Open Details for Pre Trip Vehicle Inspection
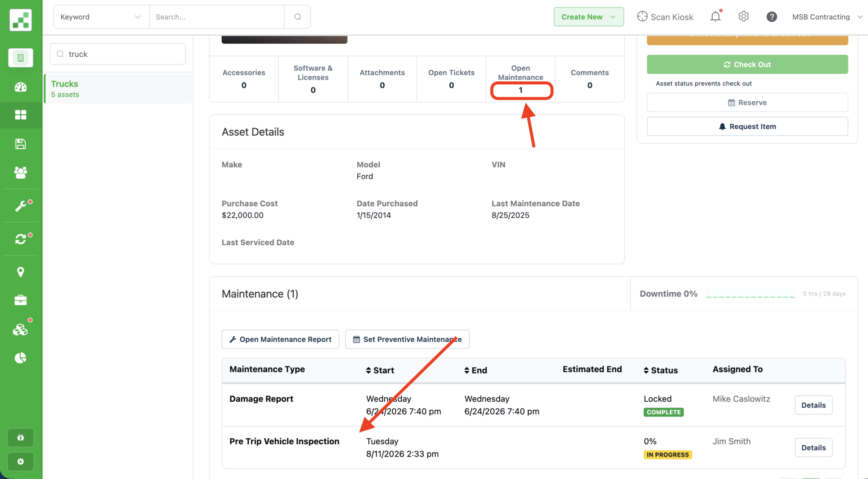The height and width of the screenshot is (479, 868). tap(813, 448)
